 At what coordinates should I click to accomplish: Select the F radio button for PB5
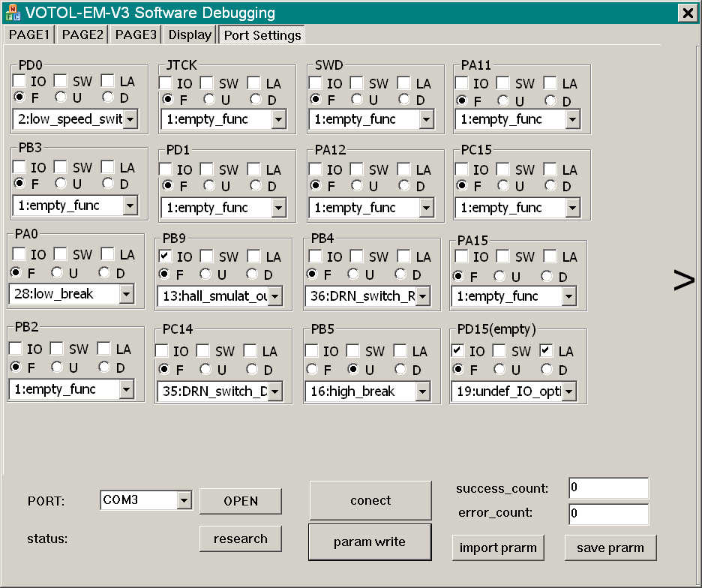point(312,369)
